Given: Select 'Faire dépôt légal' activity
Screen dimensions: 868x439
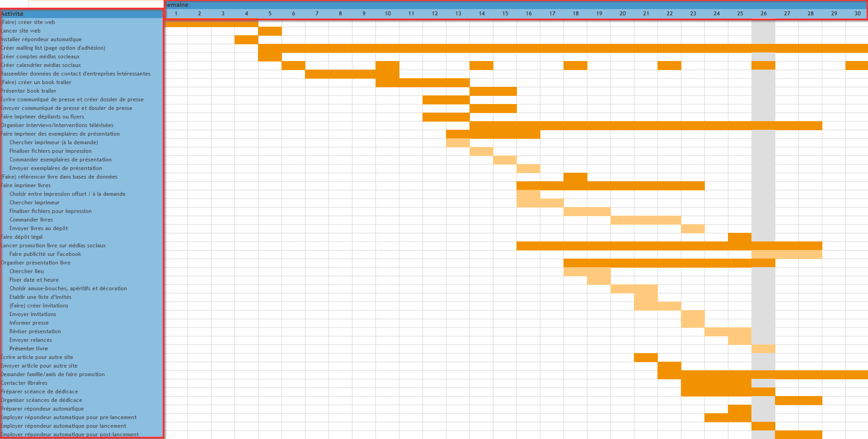Looking at the screenshot, I should point(82,237).
